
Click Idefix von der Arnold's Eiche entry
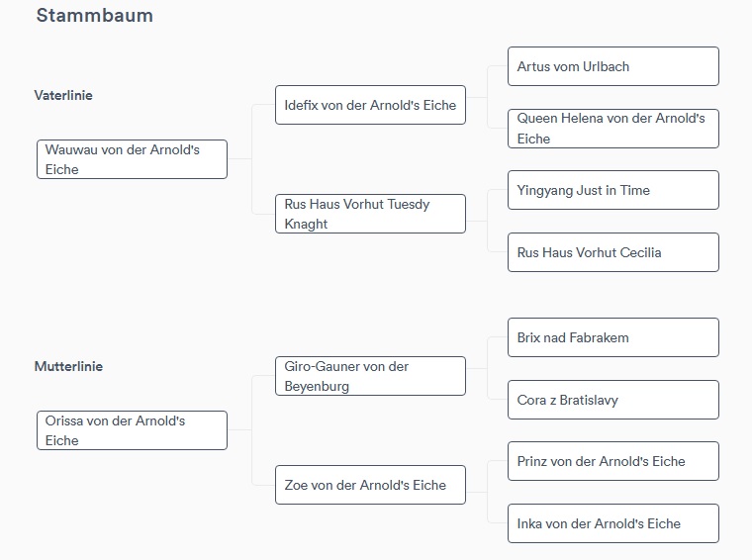[x=370, y=105]
